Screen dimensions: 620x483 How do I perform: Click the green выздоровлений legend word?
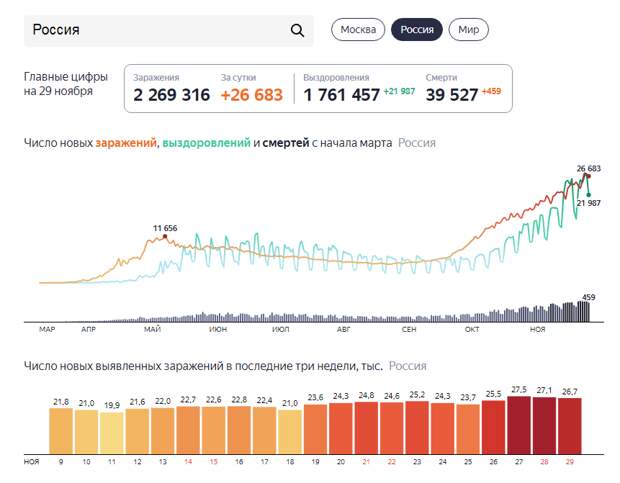click(x=206, y=143)
